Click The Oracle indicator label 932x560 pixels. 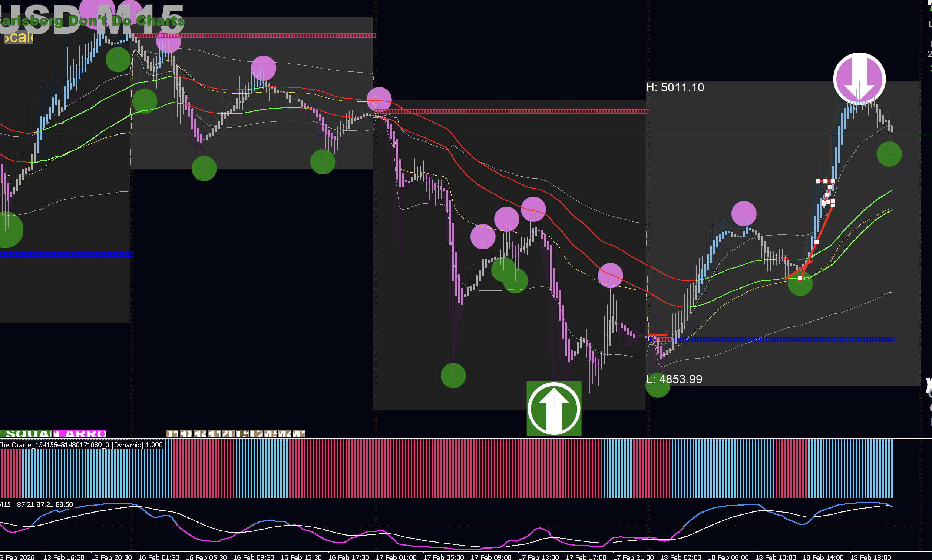point(81,445)
